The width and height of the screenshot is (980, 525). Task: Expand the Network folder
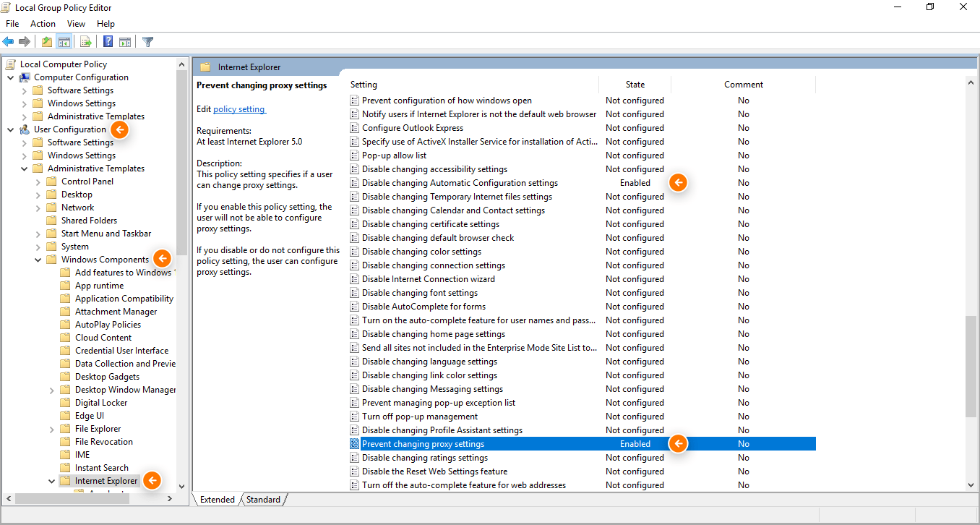coord(38,208)
